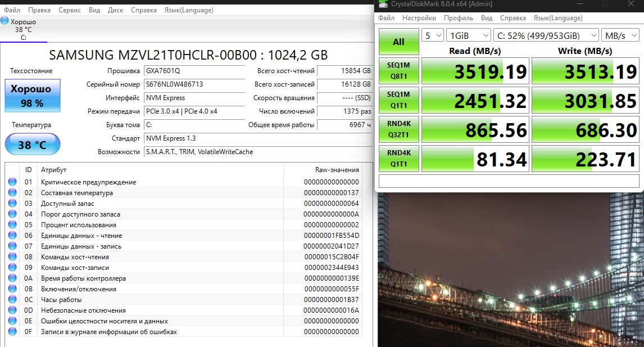
Task: Open Правка menu in CrystalDiskInfo
Action: (x=39, y=10)
